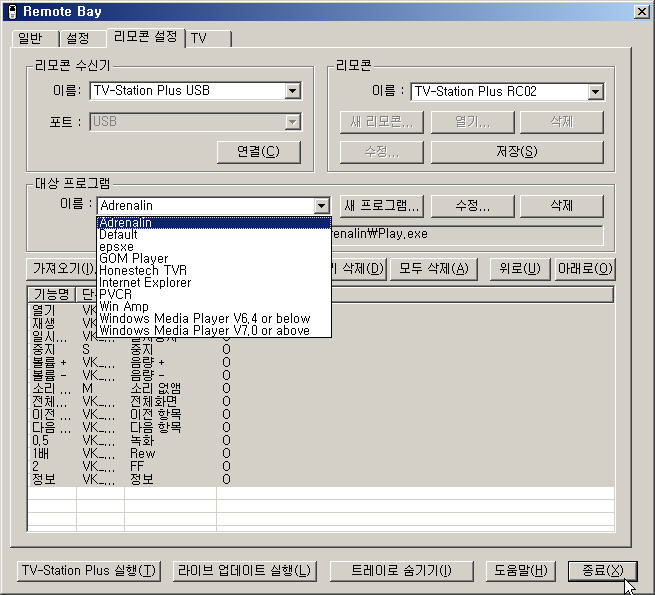This screenshot has width=655, height=595.
Task: Choose Windows Media Player V7.0 or above
Action: click(214, 331)
